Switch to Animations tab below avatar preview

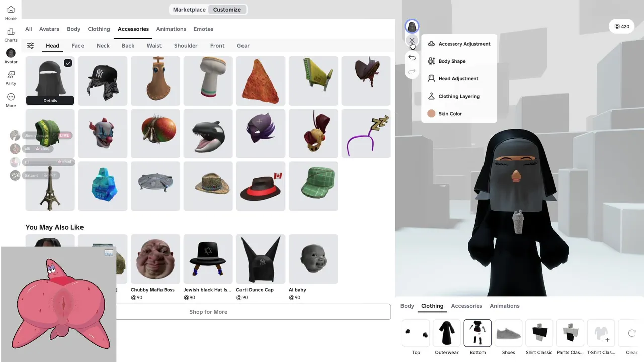tap(505, 306)
